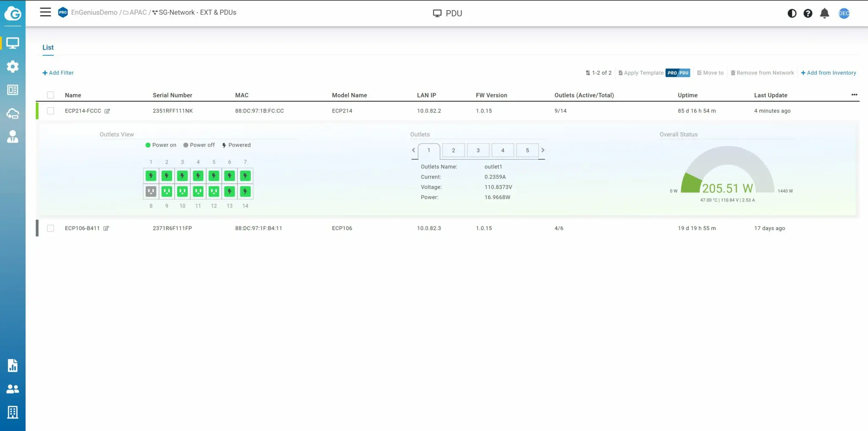
Task: Click the Power off legend entry
Action: click(x=199, y=145)
